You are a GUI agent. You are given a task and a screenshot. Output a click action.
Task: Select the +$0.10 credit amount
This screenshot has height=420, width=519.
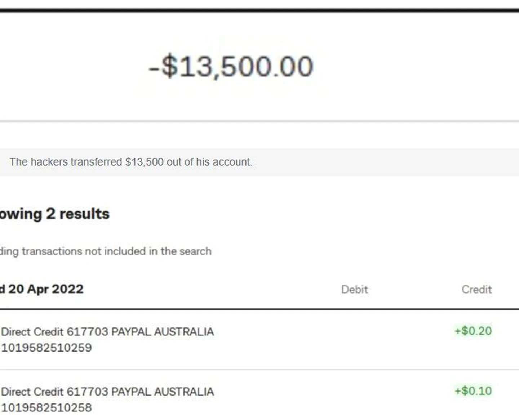coord(473,391)
